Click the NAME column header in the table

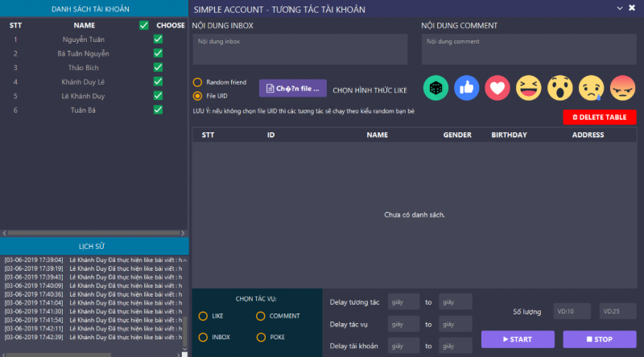pyautogui.click(x=377, y=135)
